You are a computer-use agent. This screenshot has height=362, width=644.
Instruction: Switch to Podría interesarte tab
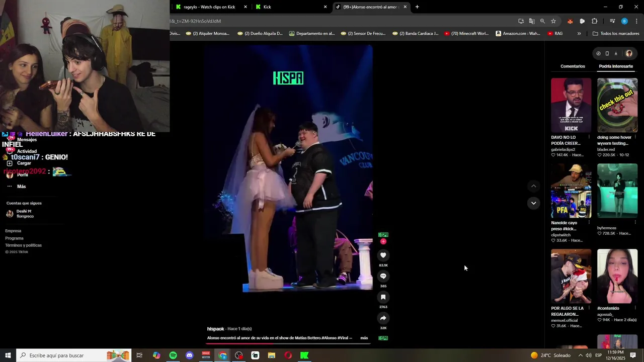pos(616,66)
